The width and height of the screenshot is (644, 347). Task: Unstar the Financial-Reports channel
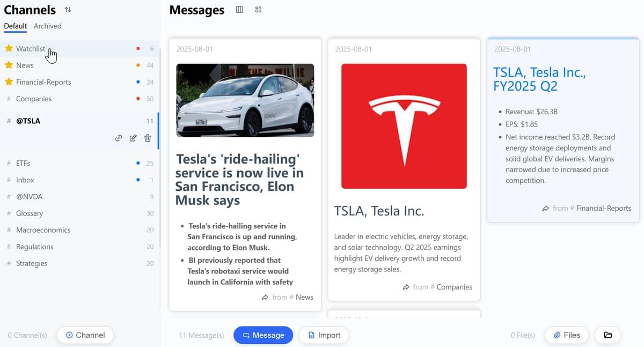pyautogui.click(x=9, y=82)
